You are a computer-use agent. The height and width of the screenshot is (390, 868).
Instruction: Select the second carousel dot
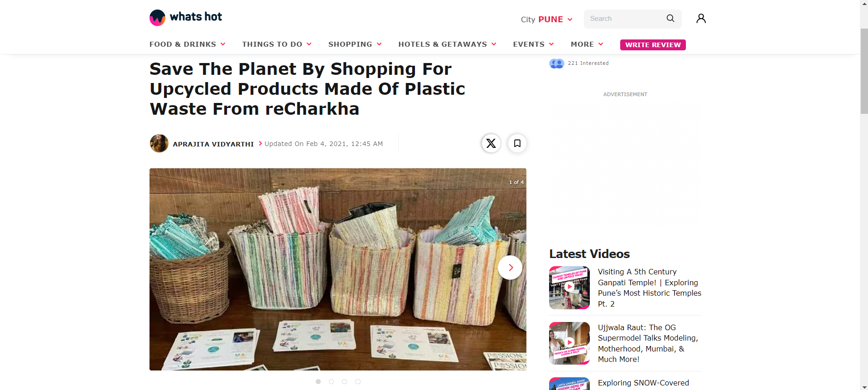point(332,382)
